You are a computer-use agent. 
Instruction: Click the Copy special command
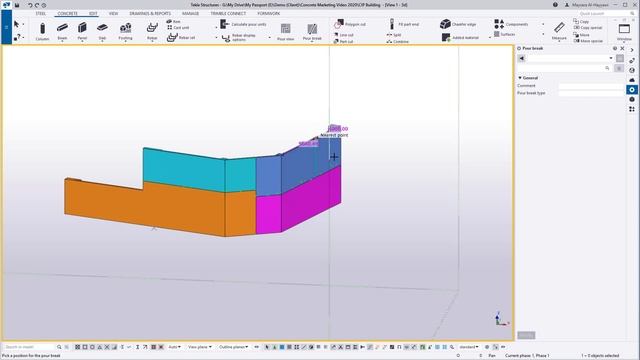tap(588, 28)
